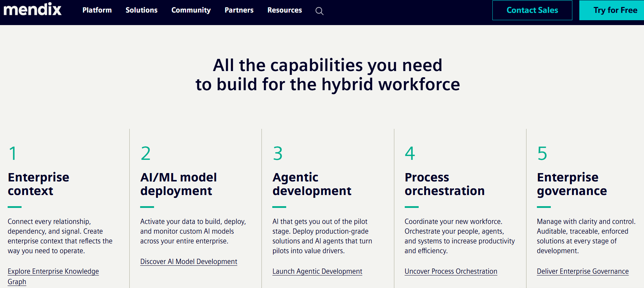Follow Explore Enterprise Knowledge Graph link
The height and width of the screenshot is (288, 644).
[53, 276]
